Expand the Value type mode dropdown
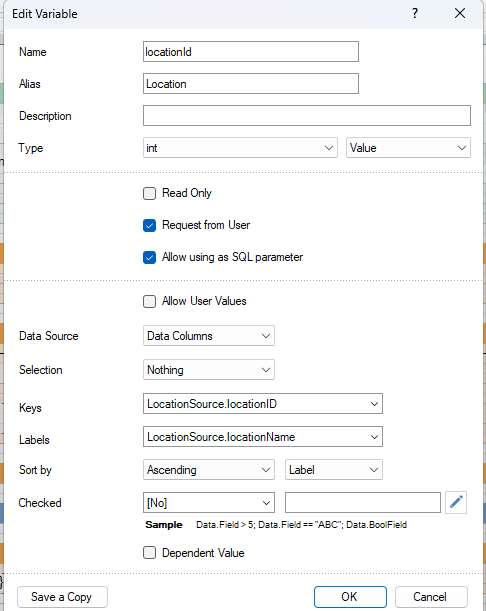This screenshot has height=611, width=486. pyautogui.click(x=408, y=148)
